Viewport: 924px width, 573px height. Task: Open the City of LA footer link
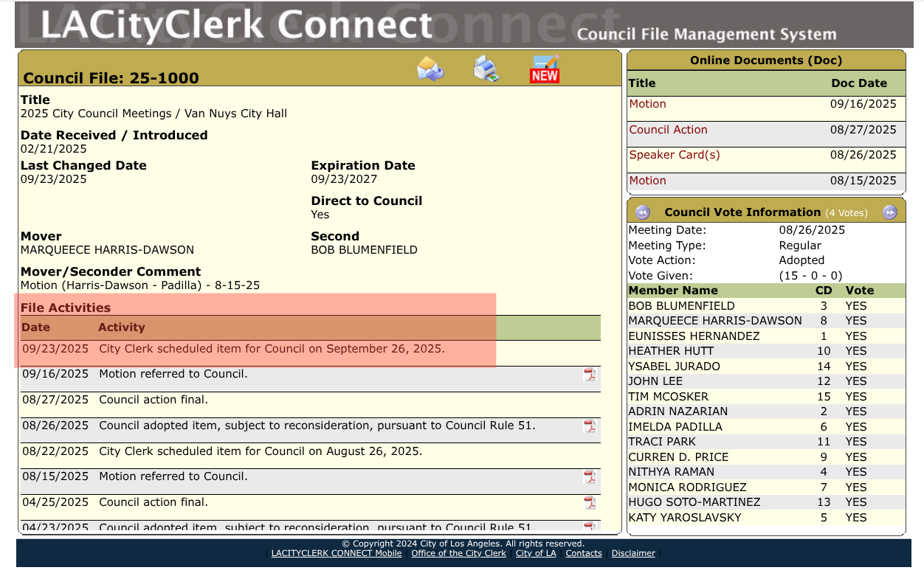536,553
